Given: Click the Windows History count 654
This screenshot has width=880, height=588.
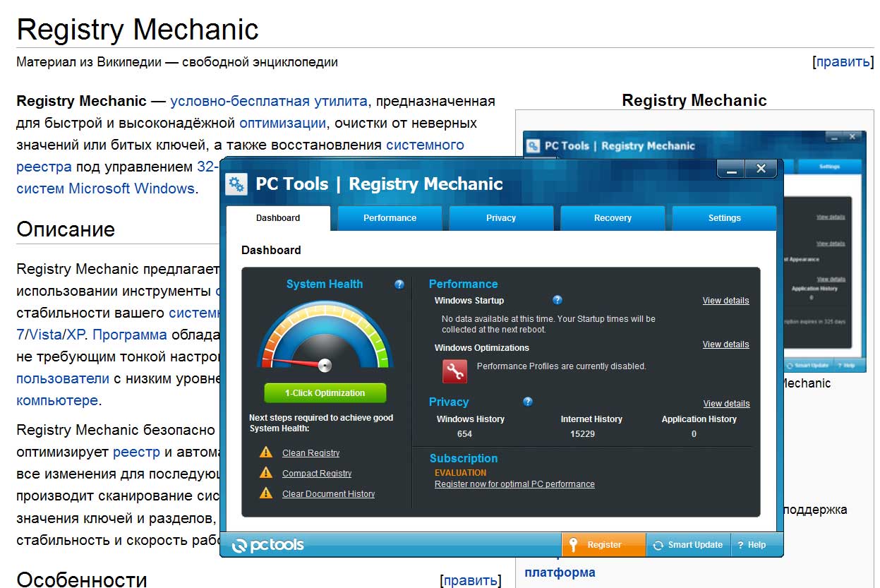Looking at the screenshot, I should point(464,434).
